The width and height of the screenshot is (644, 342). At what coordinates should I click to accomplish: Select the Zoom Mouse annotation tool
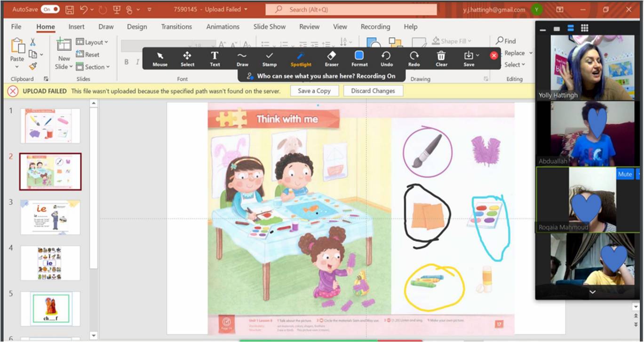pos(160,59)
